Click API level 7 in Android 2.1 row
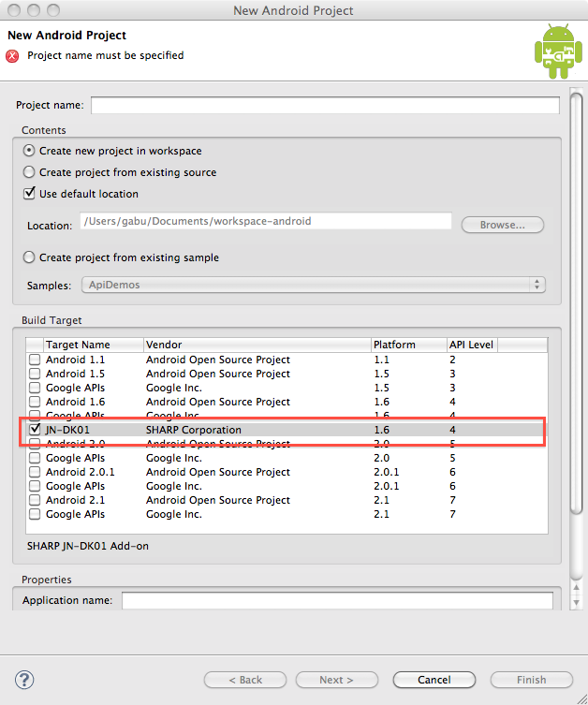This screenshot has height=705, width=588. (452, 500)
